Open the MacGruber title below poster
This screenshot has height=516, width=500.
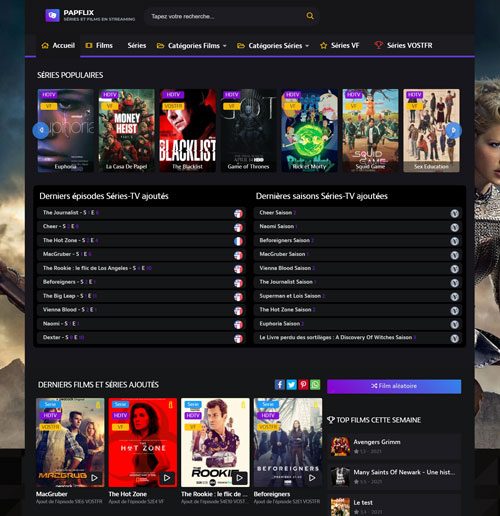pos(52,494)
